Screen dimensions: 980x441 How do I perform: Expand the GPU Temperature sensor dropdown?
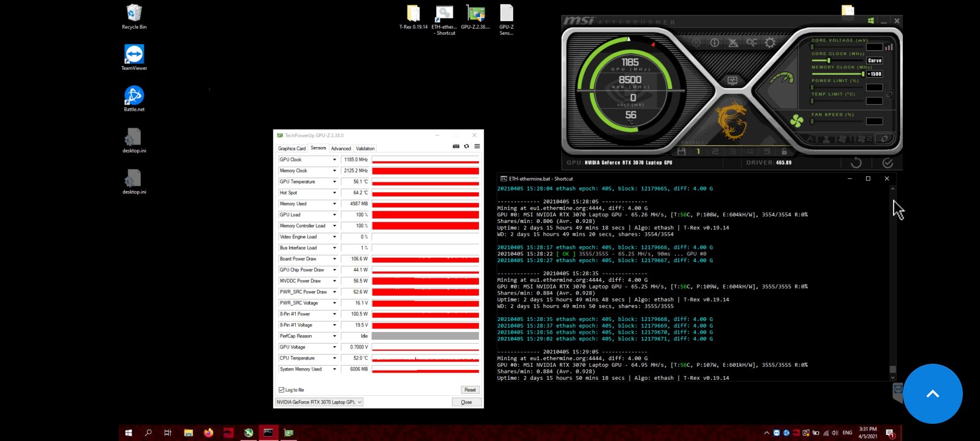point(334,182)
